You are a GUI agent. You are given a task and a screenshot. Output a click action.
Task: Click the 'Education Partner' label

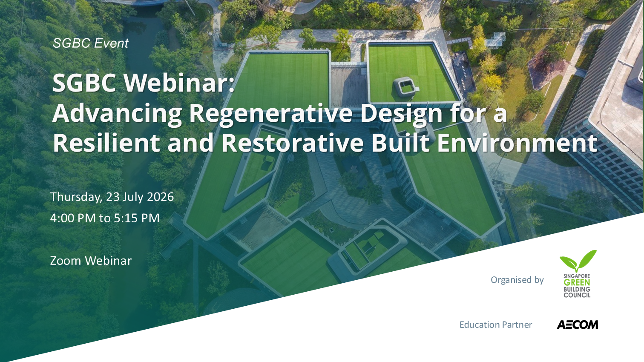pos(496,325)
